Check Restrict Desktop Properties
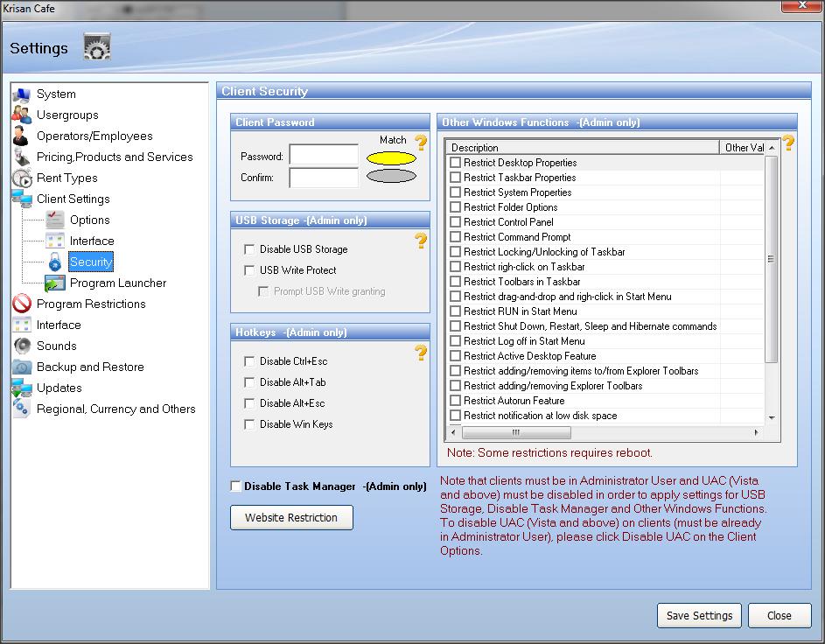Viewport: 825px width, 644px height. [456, 163]
